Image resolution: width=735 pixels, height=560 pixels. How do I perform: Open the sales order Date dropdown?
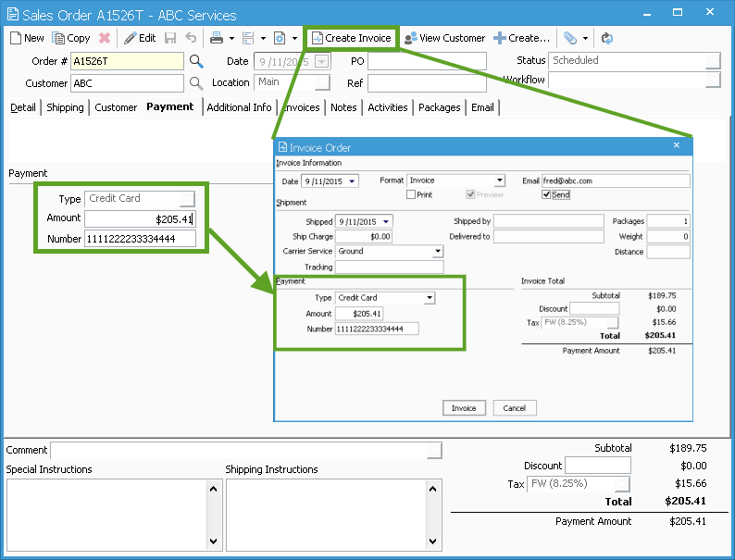[321, 61]
